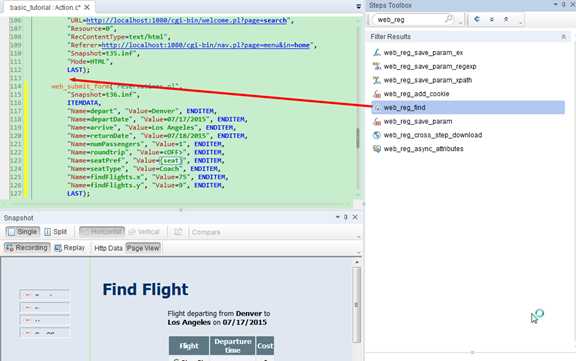This screenshot has width=576, height=361.
Task: Select the web_reg_save_param step icon
Action: click(377, 122)
